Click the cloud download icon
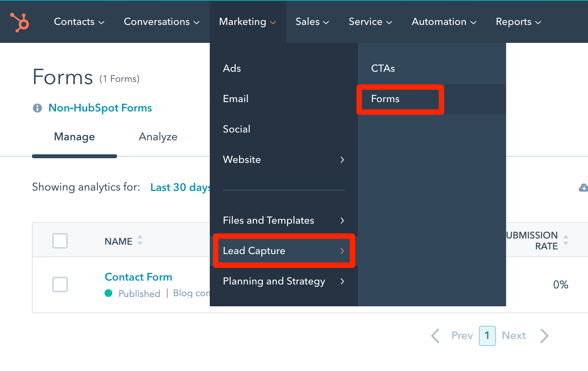 [x=583, y=188]
